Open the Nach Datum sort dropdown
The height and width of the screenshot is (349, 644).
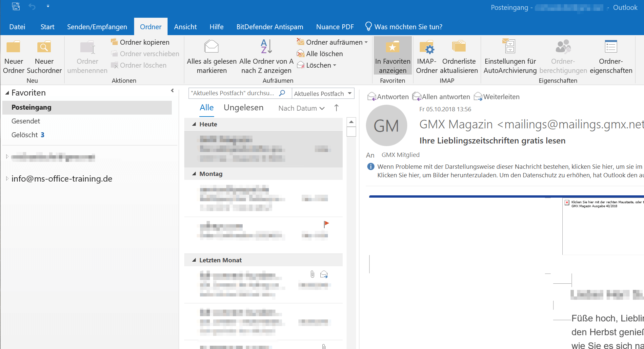301,108
